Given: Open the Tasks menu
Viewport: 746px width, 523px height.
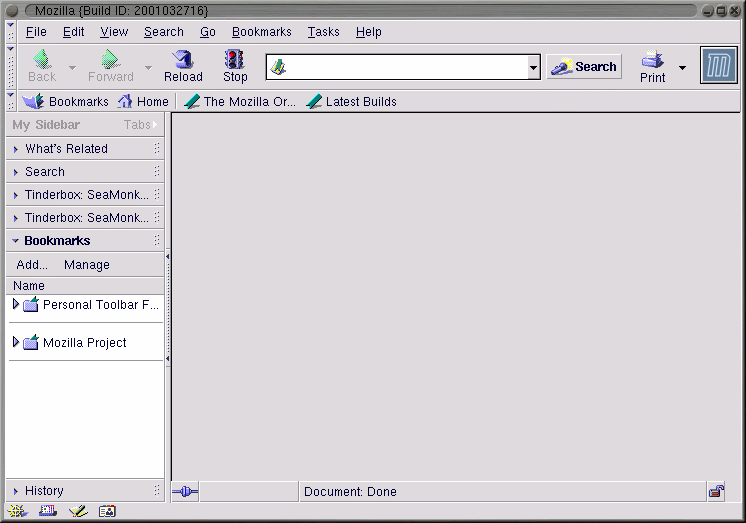Looking at the screenshot, I should click(323, 32).
